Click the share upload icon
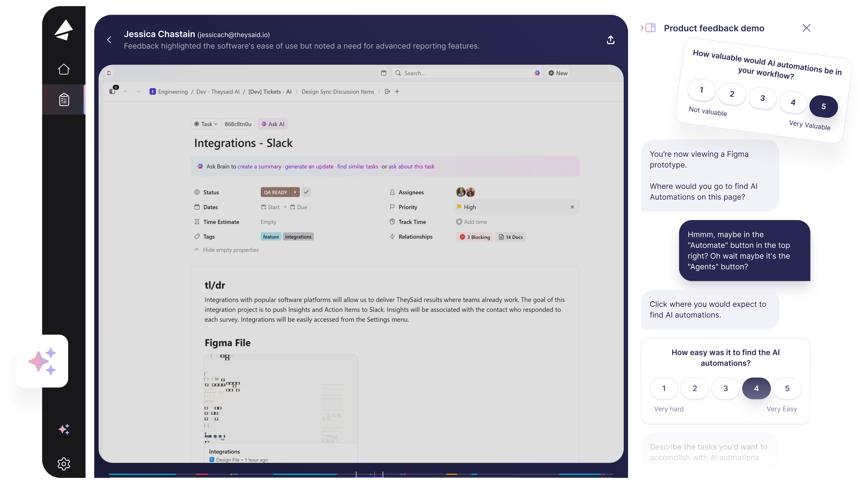 pyautogui.click(x=611, y=40)
